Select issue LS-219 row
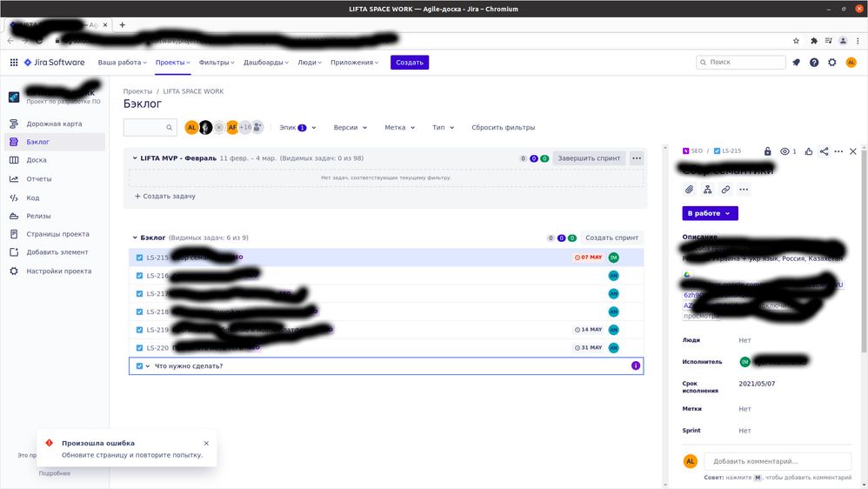This screenshot has width=868, height=489. click(386, 330)
